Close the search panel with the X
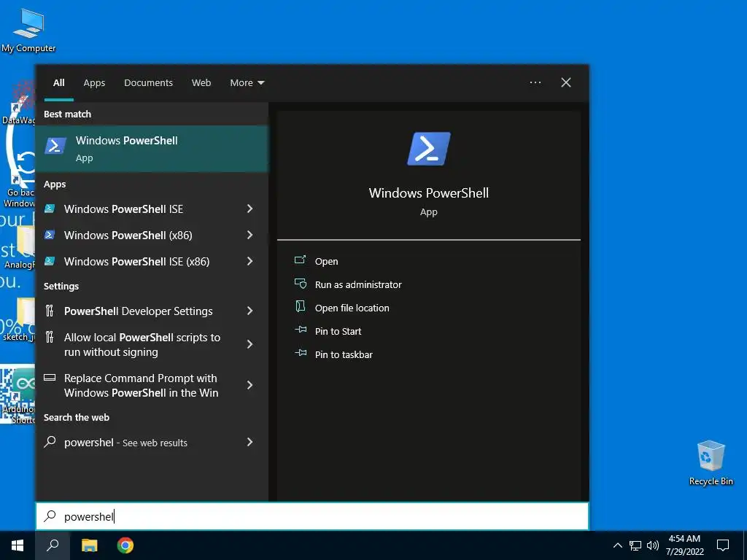Image resolution: width=747 pixels, height=560 pixels. [565, 82]
